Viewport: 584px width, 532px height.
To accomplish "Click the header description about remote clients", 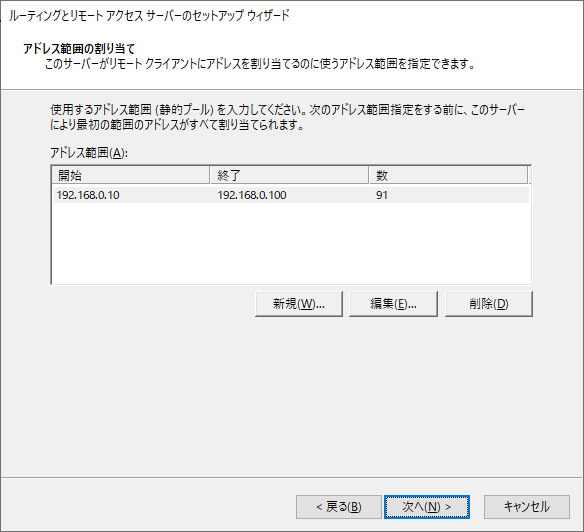I will point(260,64).
